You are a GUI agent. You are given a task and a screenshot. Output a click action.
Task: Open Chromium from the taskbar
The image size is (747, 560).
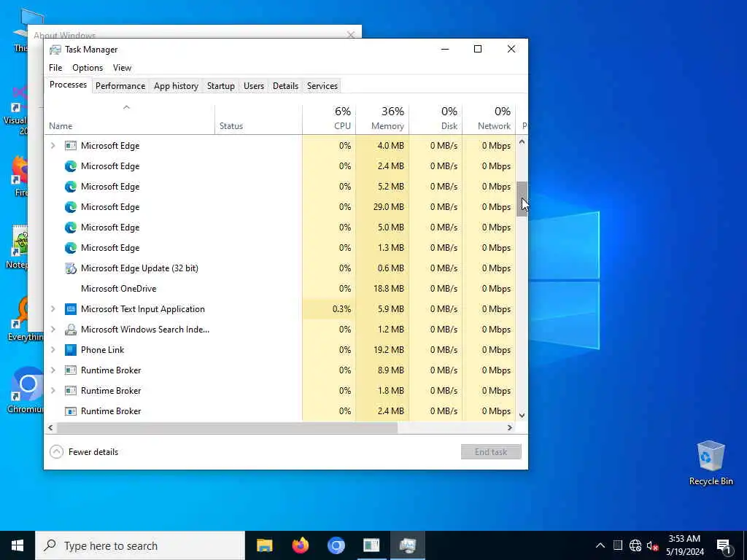coord(336,545)
